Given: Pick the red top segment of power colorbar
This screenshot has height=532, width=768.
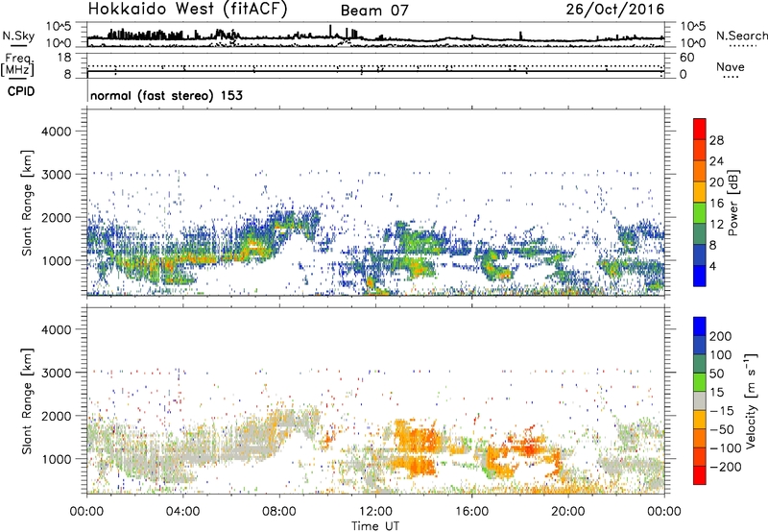Looking at the screenshot, I should [x=700, y=129].
